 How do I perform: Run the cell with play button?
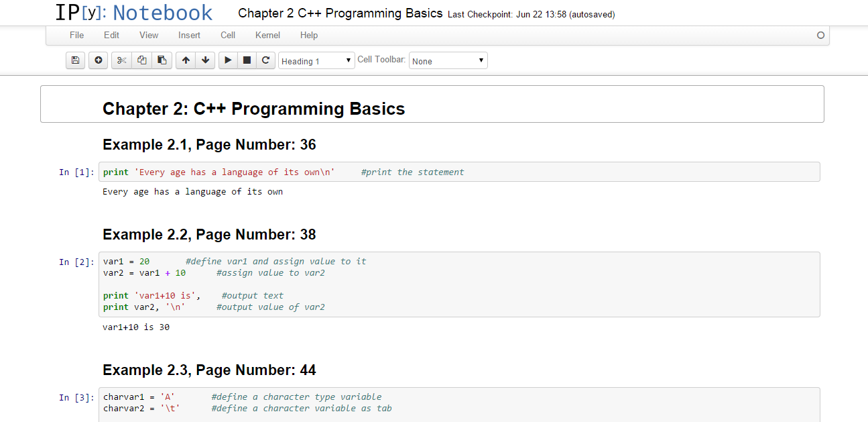(228, 60)
